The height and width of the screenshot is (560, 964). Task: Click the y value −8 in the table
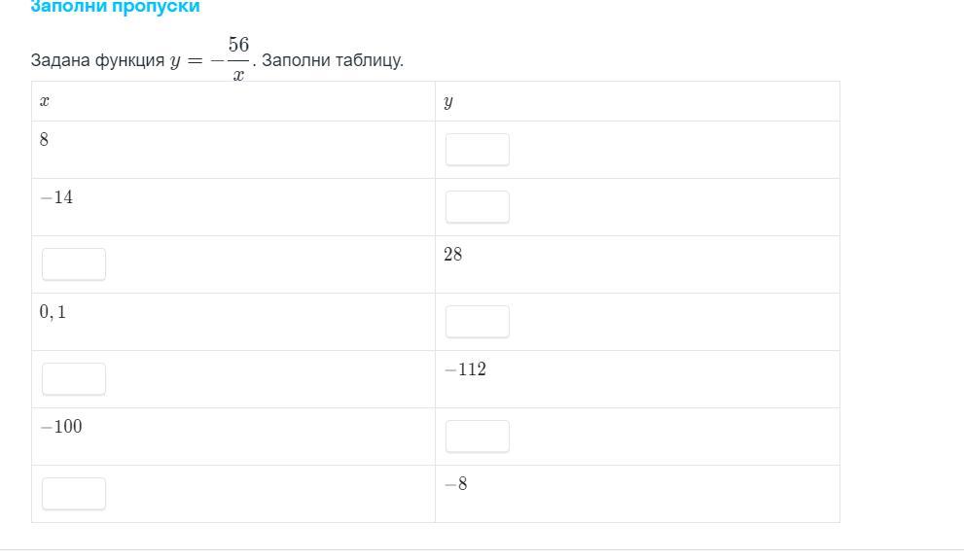[x=456, y=484]
